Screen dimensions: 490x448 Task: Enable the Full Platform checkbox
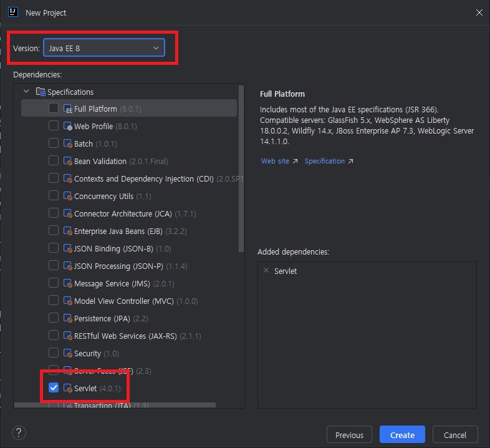[x=54, y=108]
